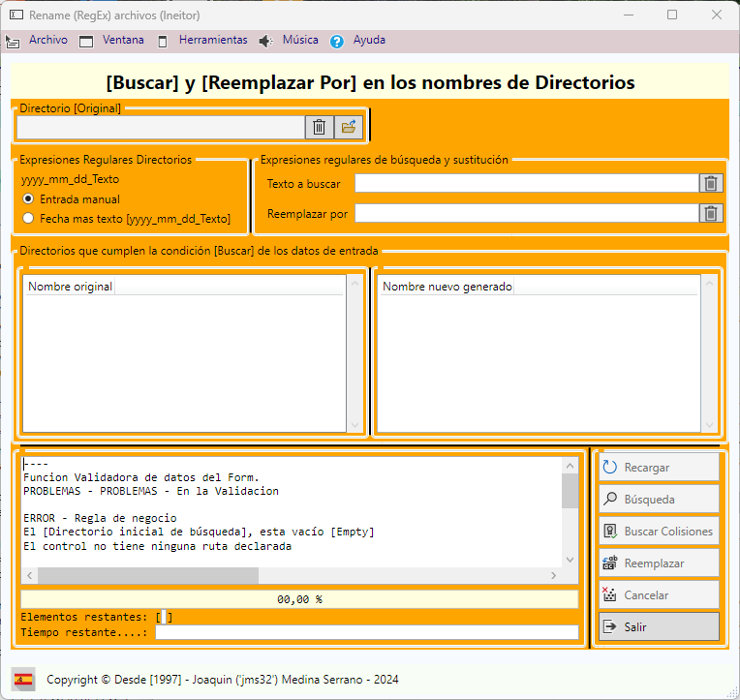The height and width of the screenshot is (700, 740).
Task: Click the 'yyyy_mm_dd_Texto' label
Action: (x=70, y=179)
